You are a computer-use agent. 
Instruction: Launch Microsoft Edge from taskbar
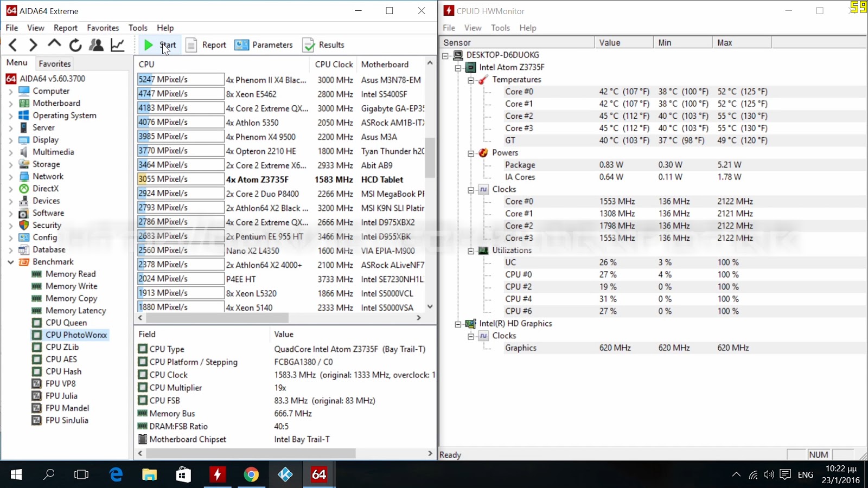coord(116,475)
